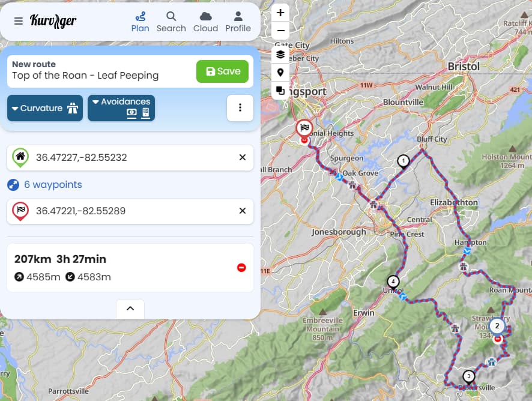Remove the destination 36.47221,-82.55289
The width and height of the screenshot is (532, 401).
click(x=243, y=211)
